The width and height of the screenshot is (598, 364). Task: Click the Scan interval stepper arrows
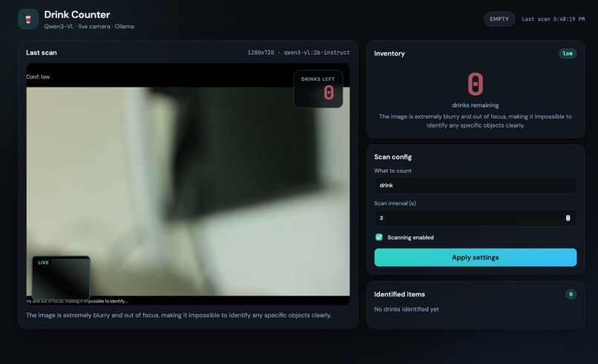[568, 218]
